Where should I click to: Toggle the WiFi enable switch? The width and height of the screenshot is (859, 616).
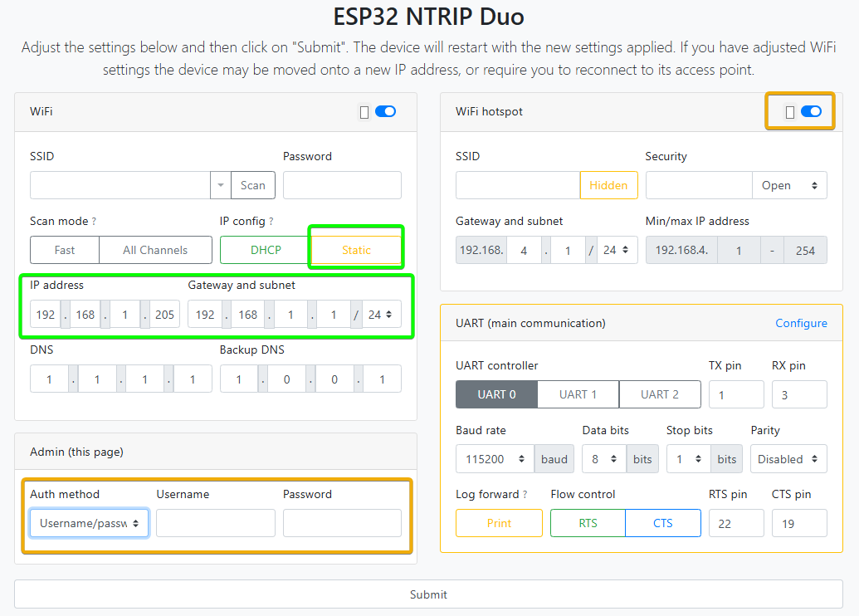385,112
